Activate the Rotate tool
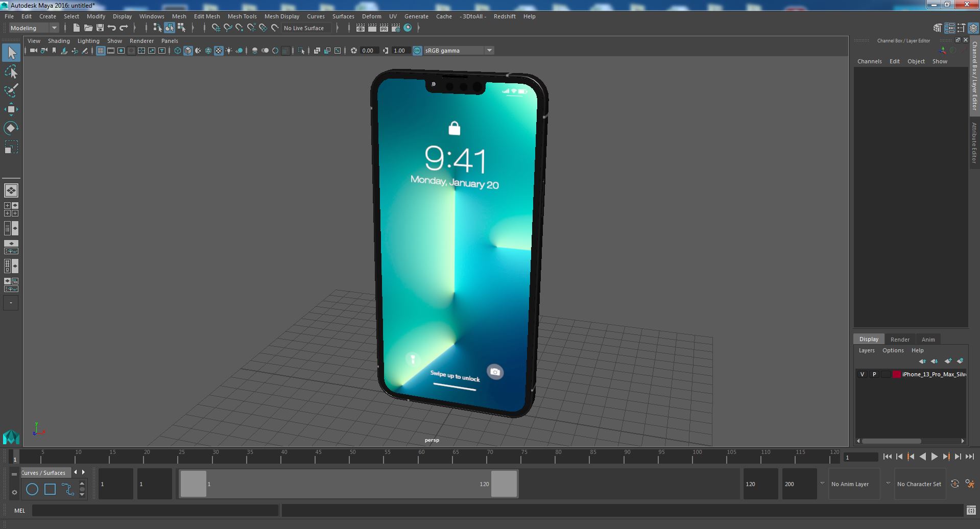This screenshot has width=980, height=529. click(x=11, y=128)
